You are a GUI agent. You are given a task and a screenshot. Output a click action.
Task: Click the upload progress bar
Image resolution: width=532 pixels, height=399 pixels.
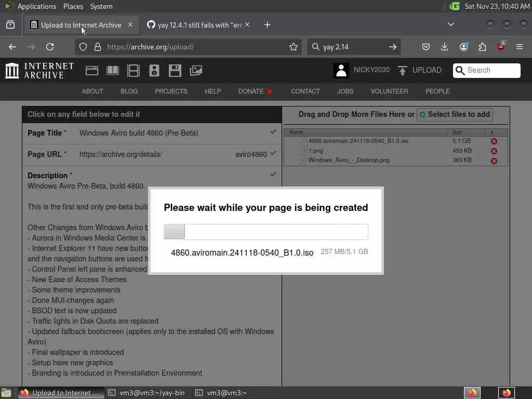click(x=266, y=231)
